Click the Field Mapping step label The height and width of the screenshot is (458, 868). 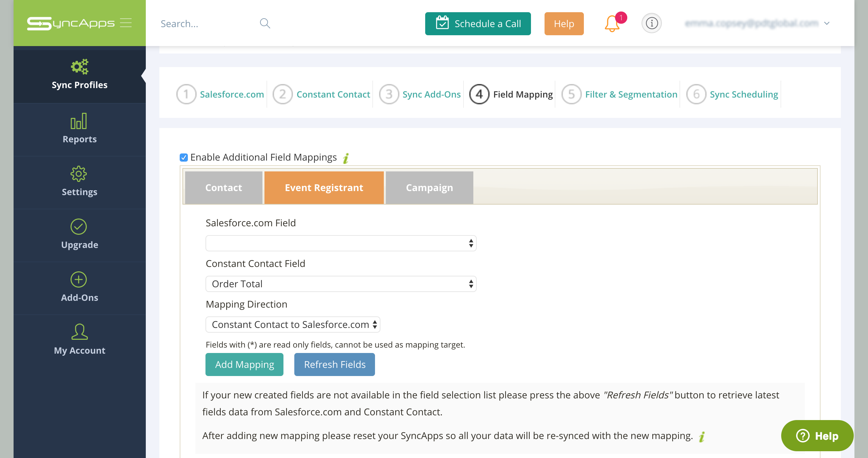coord(523,94)
